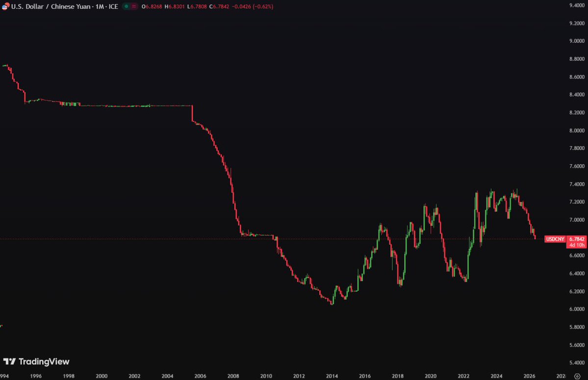Click the pink approximate-data indicator icon
This screenshot has width=588, height=380.
(x=134, y=6)
